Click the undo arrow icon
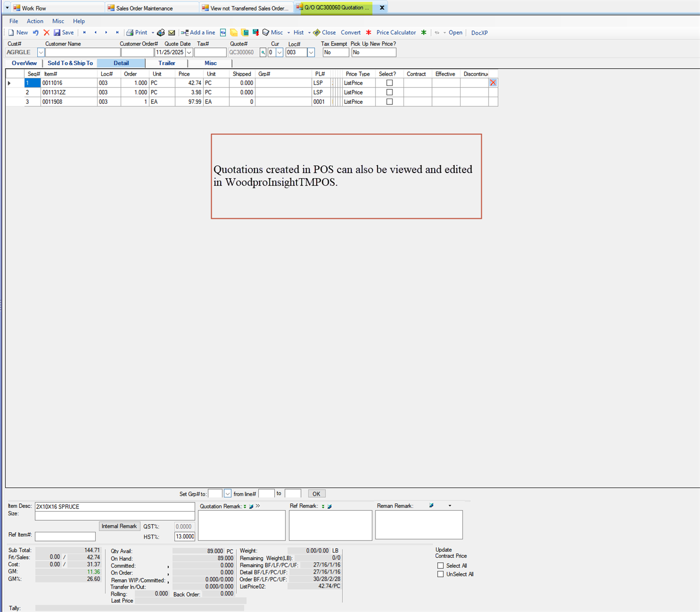700x612 pixels. tap(36, 33)
